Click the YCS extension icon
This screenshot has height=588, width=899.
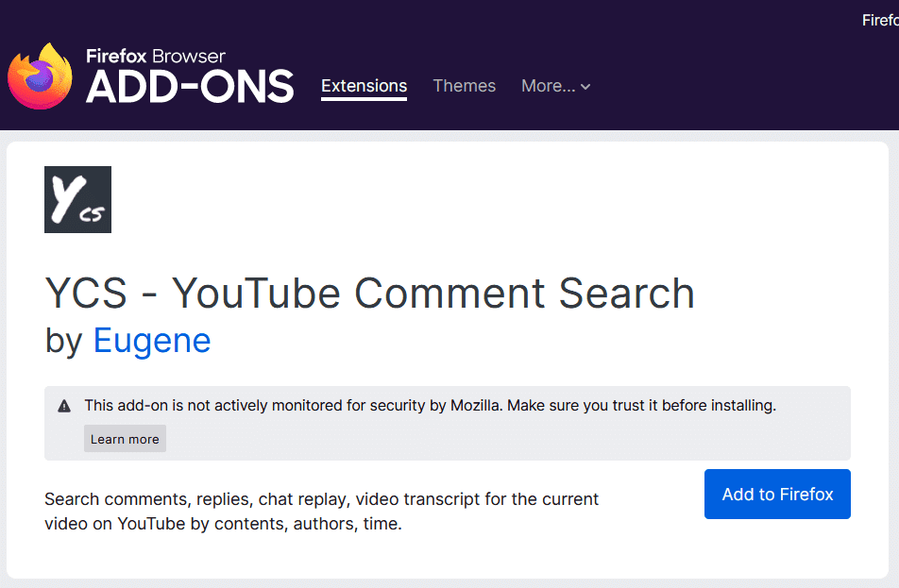(77, 199)
